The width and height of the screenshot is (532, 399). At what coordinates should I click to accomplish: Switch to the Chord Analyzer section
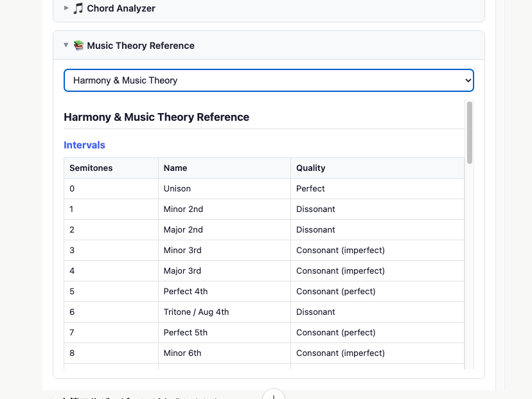tap(121, 8)
